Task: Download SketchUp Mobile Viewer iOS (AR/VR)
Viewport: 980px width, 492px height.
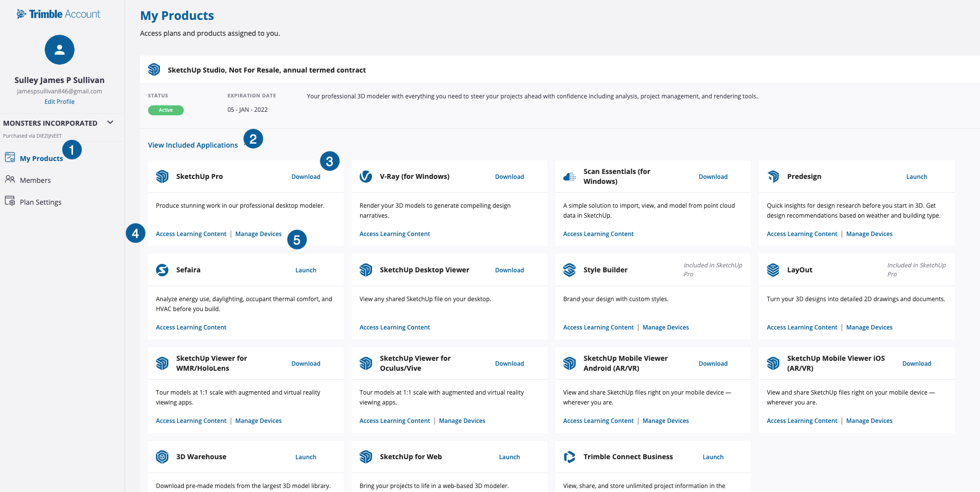Action: pyautogui.click(x=917, y=363)
